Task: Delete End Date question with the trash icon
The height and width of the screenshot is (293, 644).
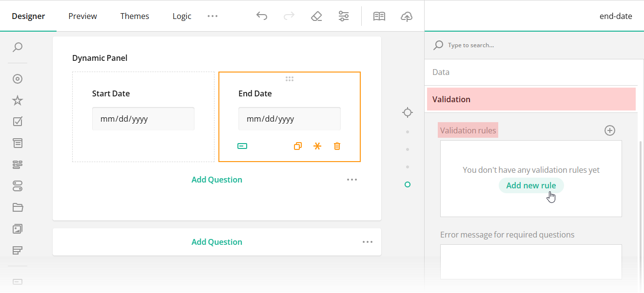Action: [x=337, y=146]
